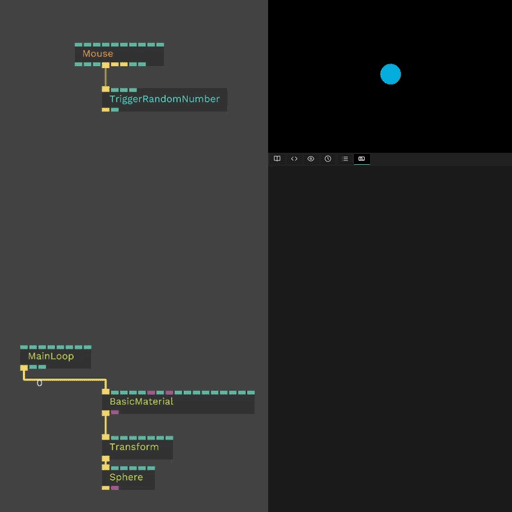
Task: Select the BasicMaterial node
Action: (178, 402)
